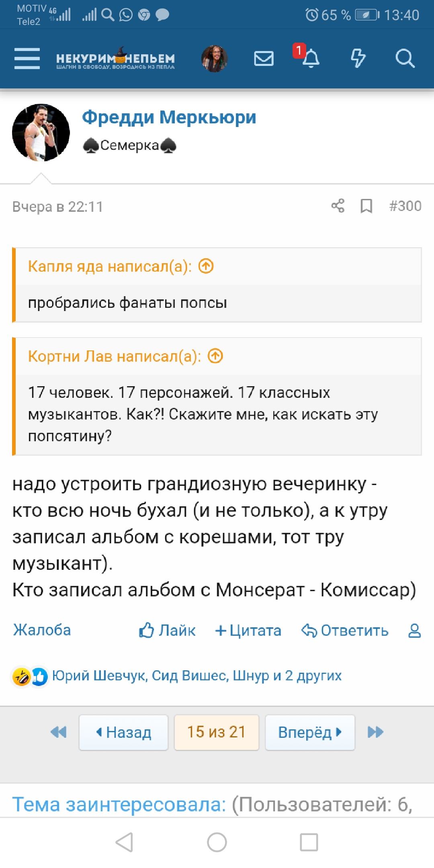This screenshot has height=868, width=434.
Task: Open the author profile icon in the post's action row
Action: point(414,631)
